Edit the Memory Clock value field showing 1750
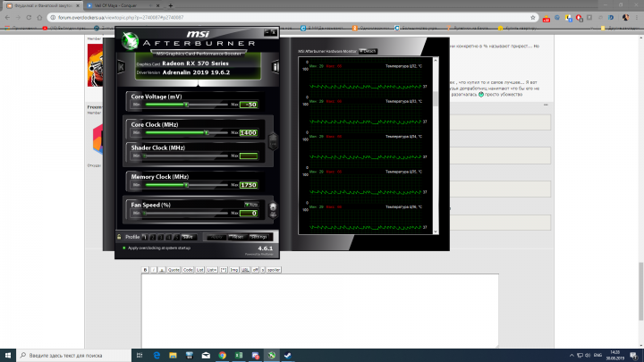Viewport: 644px width, 362px height. (249, 185)
